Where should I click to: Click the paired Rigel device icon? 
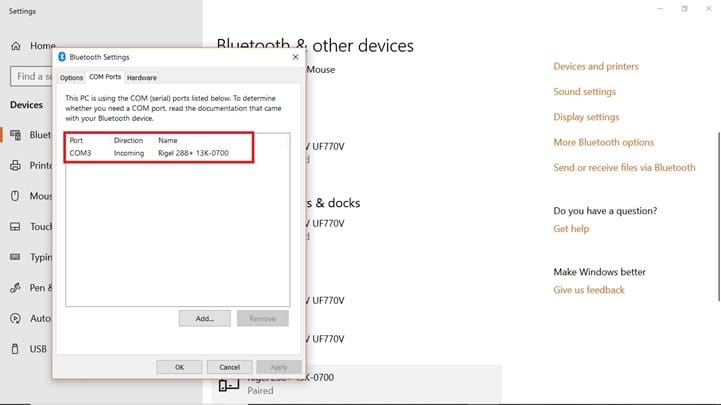[229, 384]
